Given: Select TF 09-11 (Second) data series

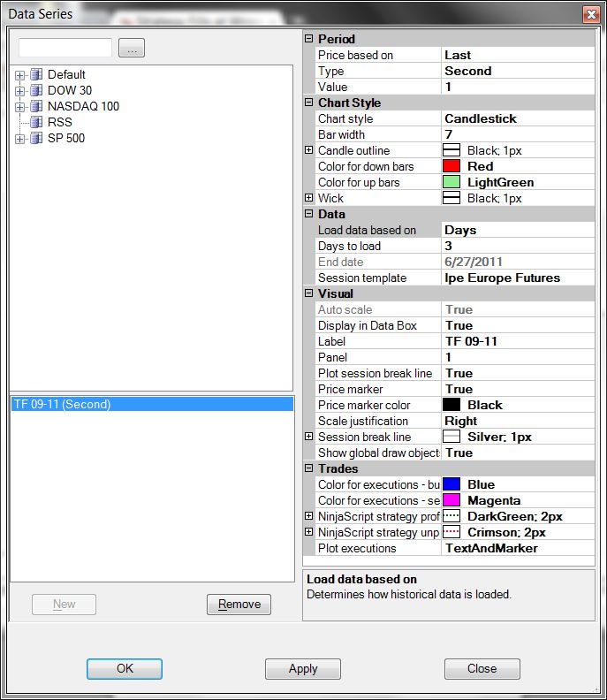Looking at the screenshot, I should click(152, 404).
